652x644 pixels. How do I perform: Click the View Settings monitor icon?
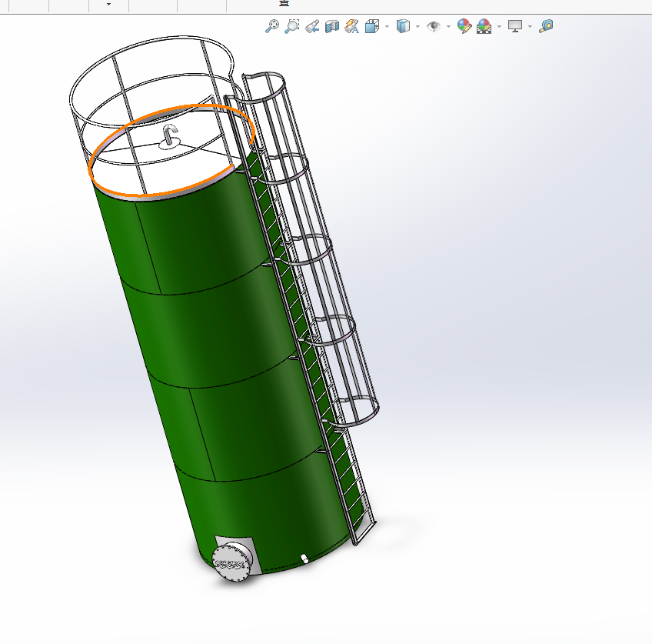pos(515,26)
